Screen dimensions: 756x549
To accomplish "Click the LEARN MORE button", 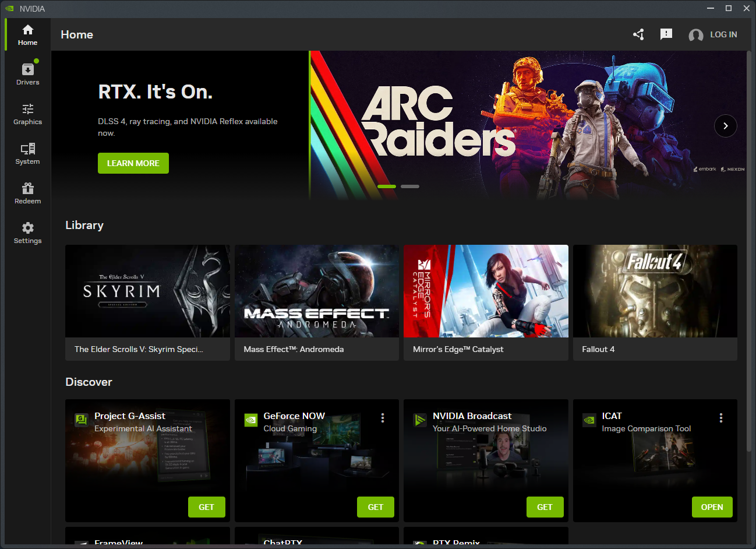I will point(133,163).
